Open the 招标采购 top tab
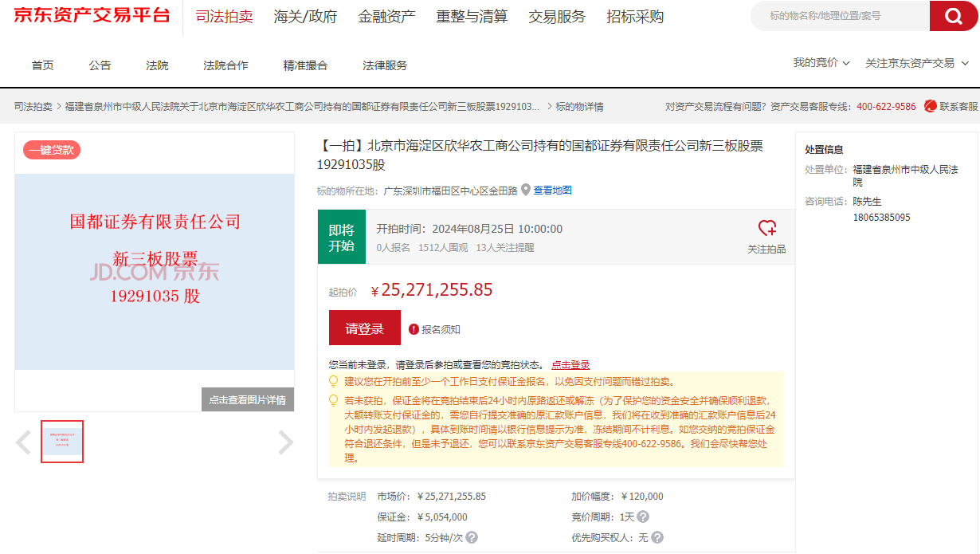Viewport: 980px width, 554px height. point(635,17)
